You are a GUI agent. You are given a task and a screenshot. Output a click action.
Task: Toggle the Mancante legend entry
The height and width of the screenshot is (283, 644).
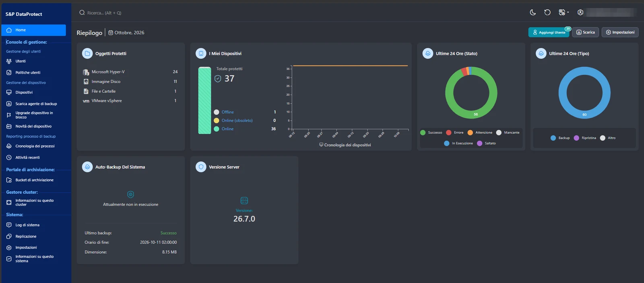pyautogui.click(x=508, y=133)
